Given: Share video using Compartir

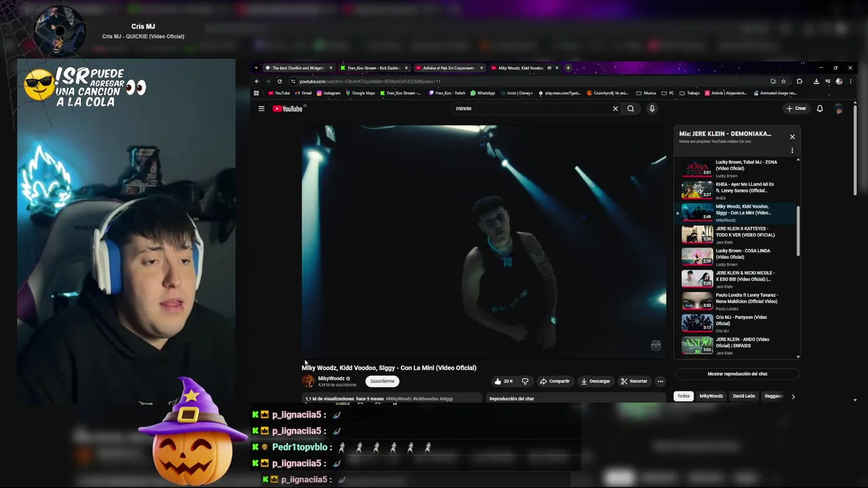Looking at the screenshot, I should pyautogui.click(x=555, y=381).
